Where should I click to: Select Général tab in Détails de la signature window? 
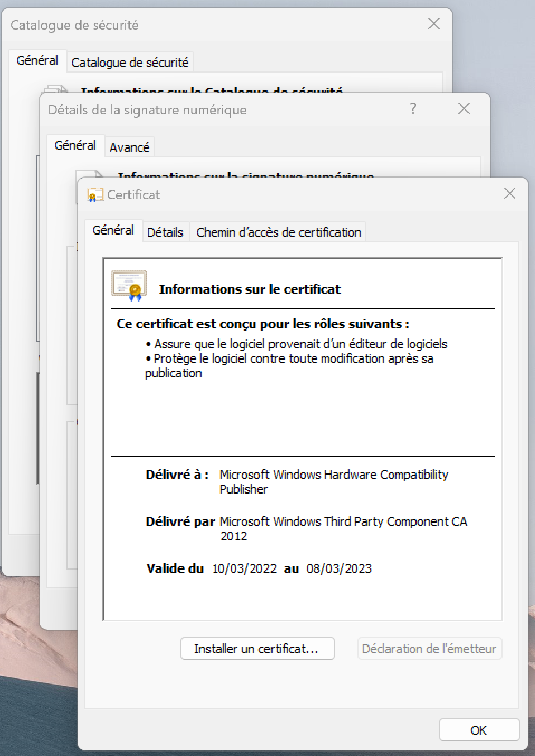coord(75,145)
